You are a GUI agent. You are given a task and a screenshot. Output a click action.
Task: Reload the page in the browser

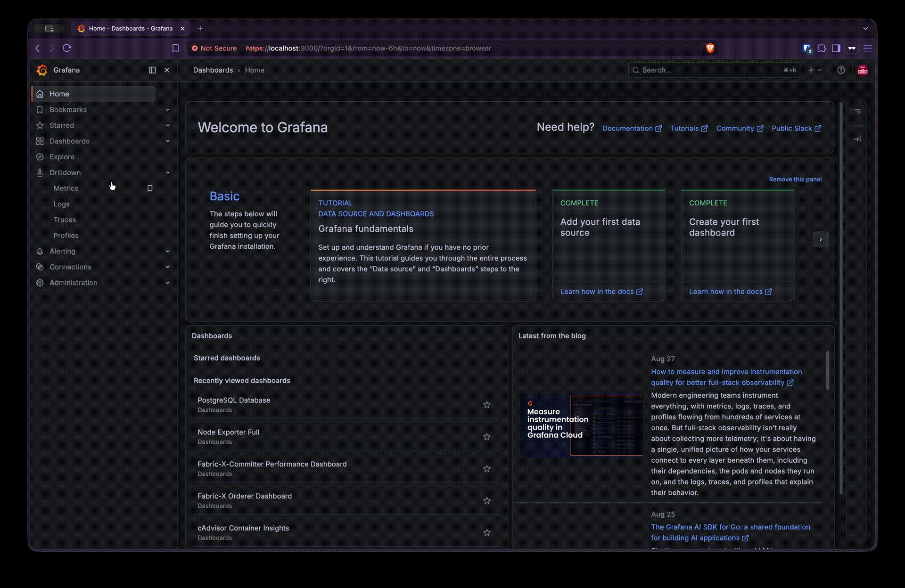pyautogui.click(x=67, y=48)
